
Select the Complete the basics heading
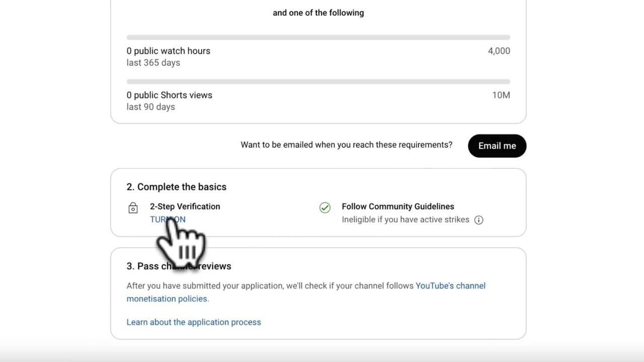(176, 187)
